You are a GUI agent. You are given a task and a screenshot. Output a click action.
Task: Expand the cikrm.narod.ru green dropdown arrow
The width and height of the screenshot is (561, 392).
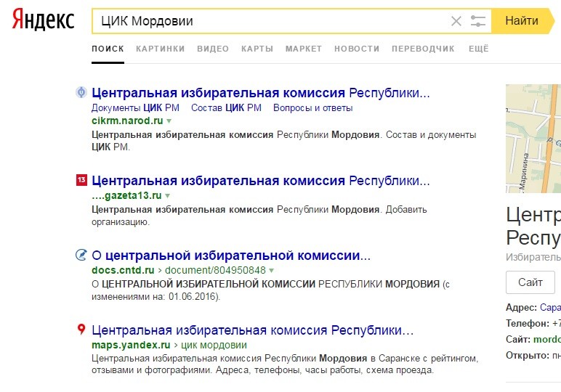[169, 121]
